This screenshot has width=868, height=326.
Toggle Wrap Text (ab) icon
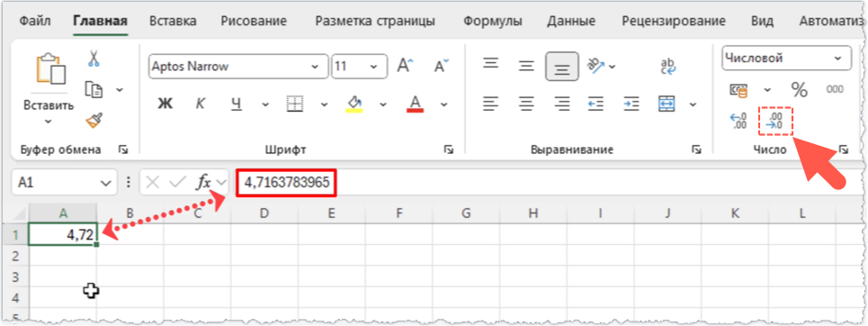(x=668, y=67)
